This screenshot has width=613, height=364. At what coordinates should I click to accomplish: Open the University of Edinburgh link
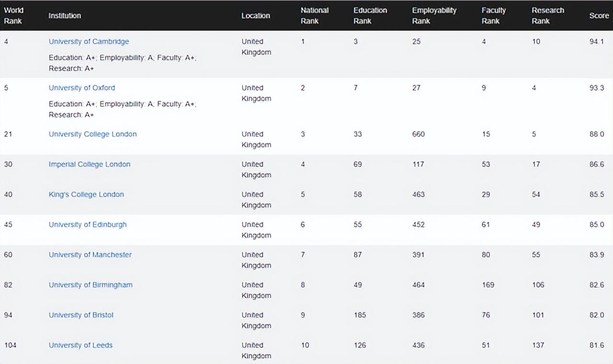[x=87, y=225]
